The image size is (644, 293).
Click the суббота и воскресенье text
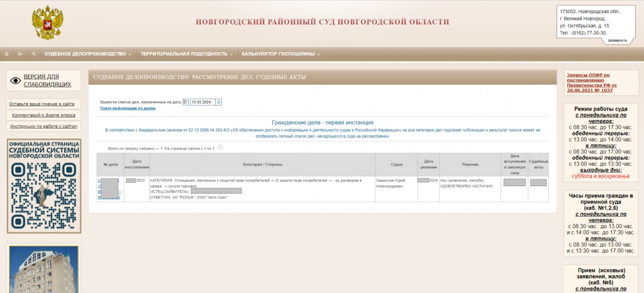coord(601,176)
